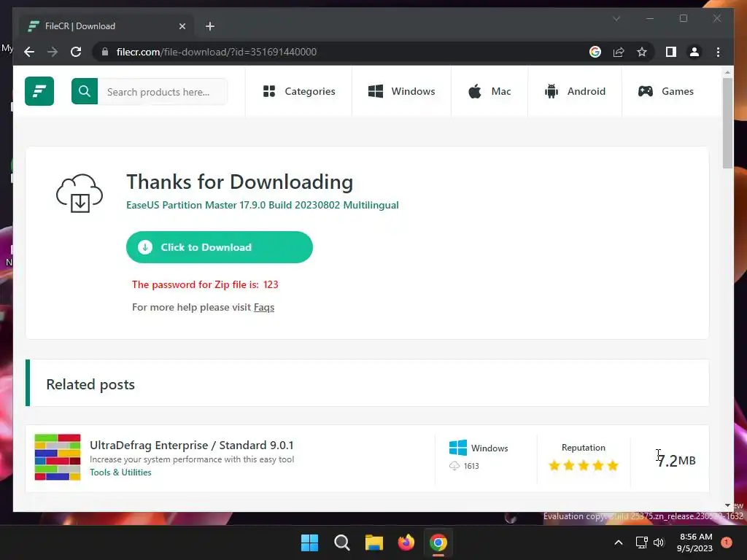Screen dimensions: 747x560
Task: Open the Games category menu
Action: point(665,91)
